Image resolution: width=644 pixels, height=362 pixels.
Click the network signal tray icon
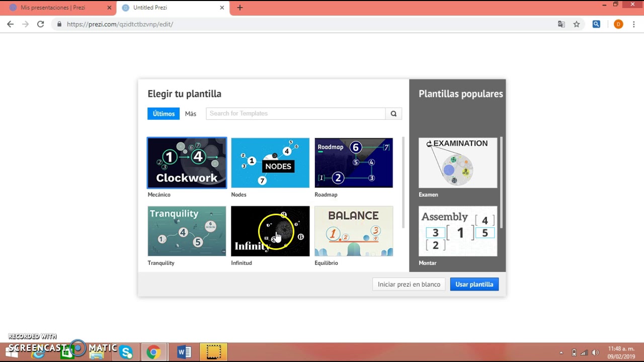tap(585, 353)
